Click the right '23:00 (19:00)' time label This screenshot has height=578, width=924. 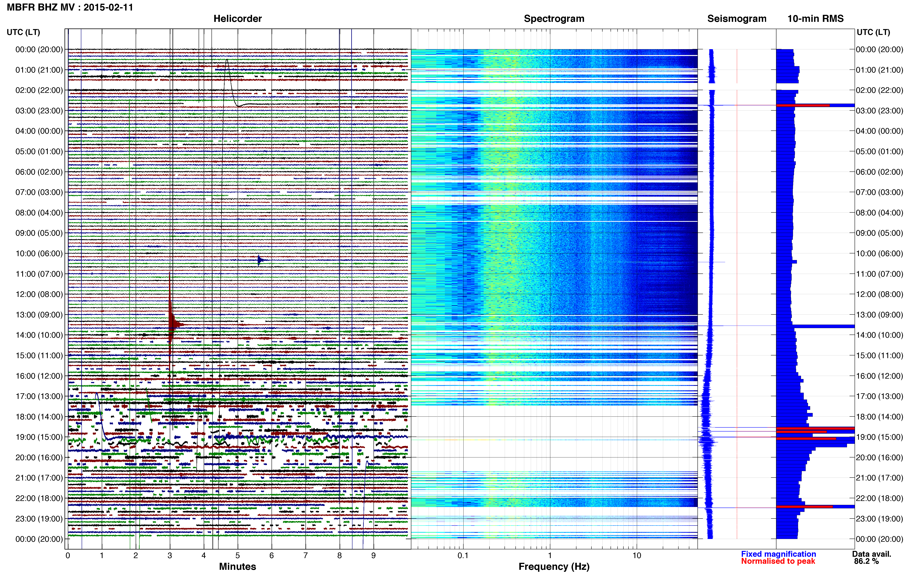tap(879, 519)
